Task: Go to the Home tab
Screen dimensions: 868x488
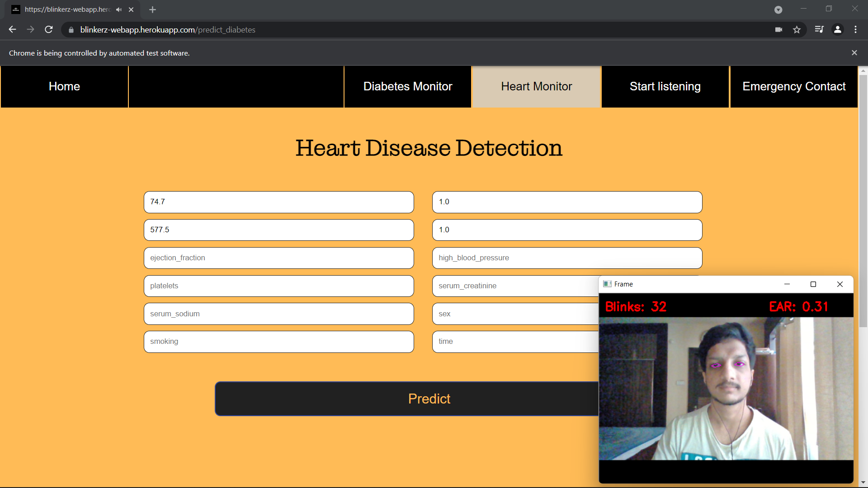Action: coord(64,86)
